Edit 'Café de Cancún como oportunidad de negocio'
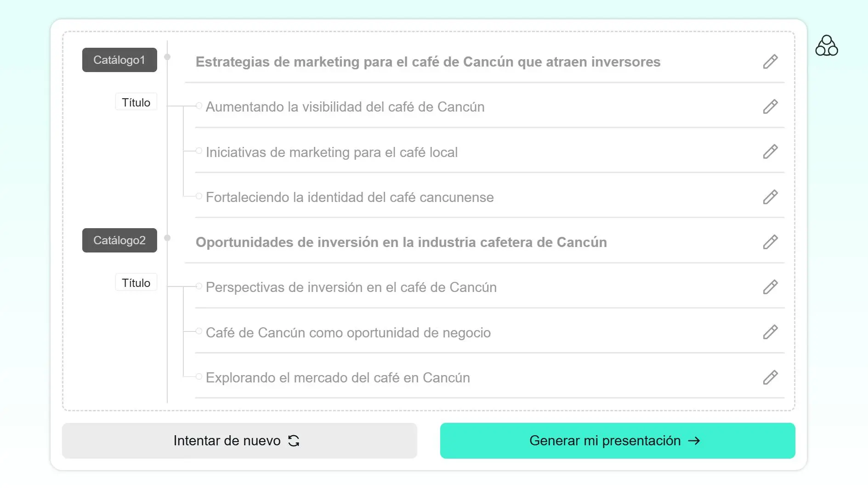868x488 pixels. (x=770, y=332)
